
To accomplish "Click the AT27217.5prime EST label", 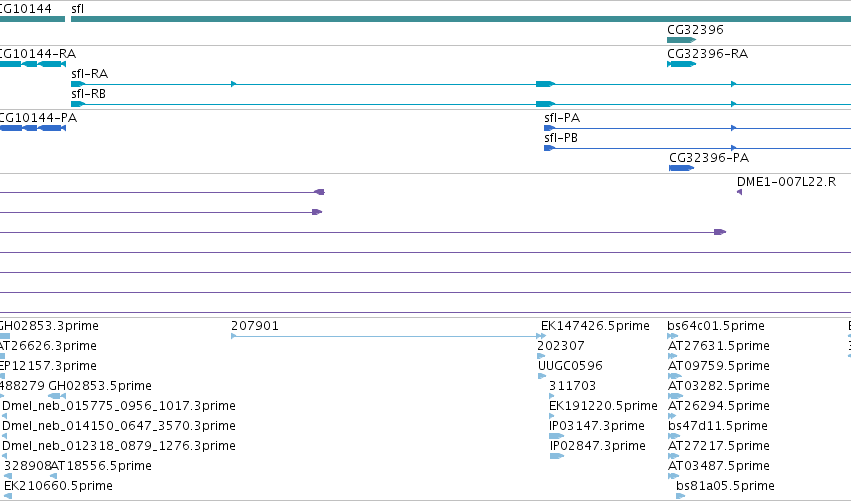I will [719, 446].
